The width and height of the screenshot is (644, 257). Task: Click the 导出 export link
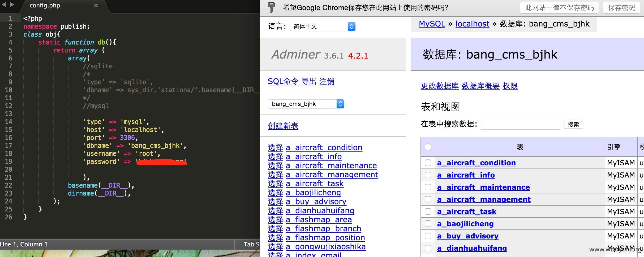click(309, 81)
